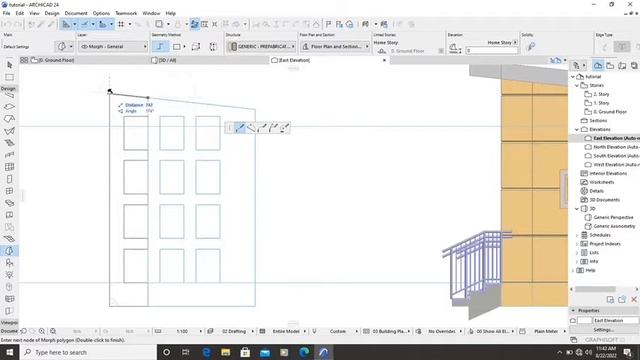Select the Arrow tool in the toolbox
This screenshot has height=360, width=640.
9,64
